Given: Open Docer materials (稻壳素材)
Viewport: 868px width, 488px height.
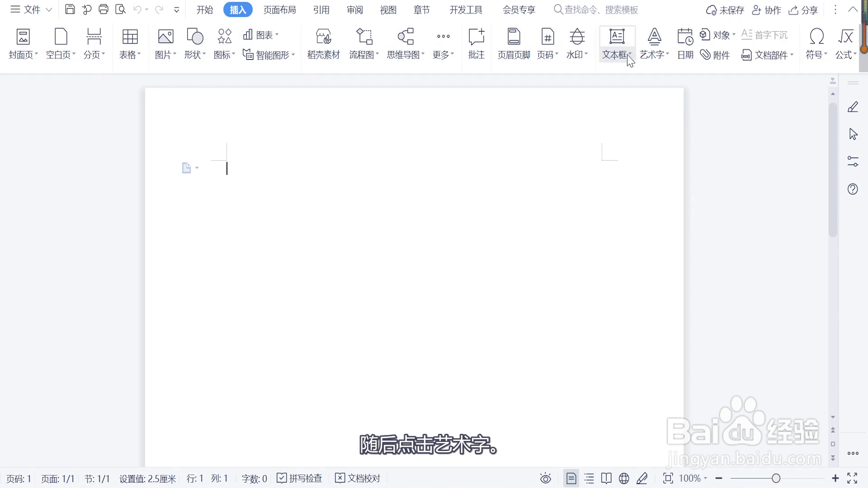Looking at the screenshot, I should click(x=323, y=44).
